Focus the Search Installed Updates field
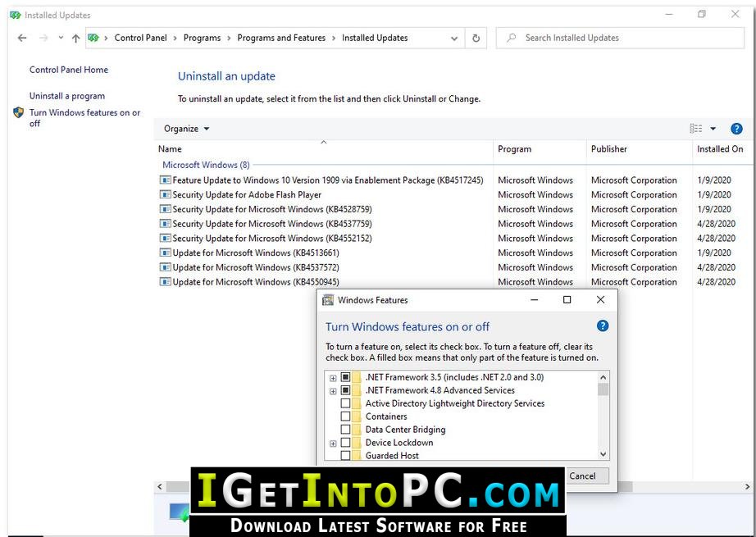756x537 pixels. (x=620, y=38)
